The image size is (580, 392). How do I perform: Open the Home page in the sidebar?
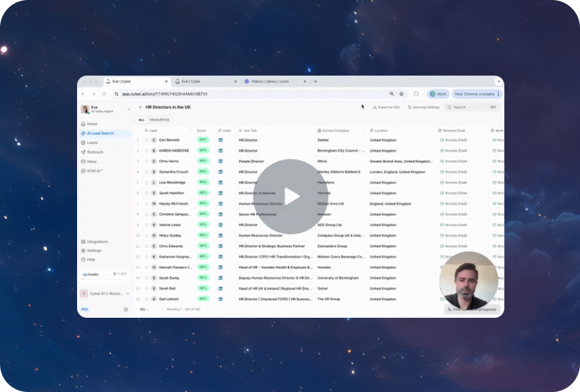[x=89, y=124]
